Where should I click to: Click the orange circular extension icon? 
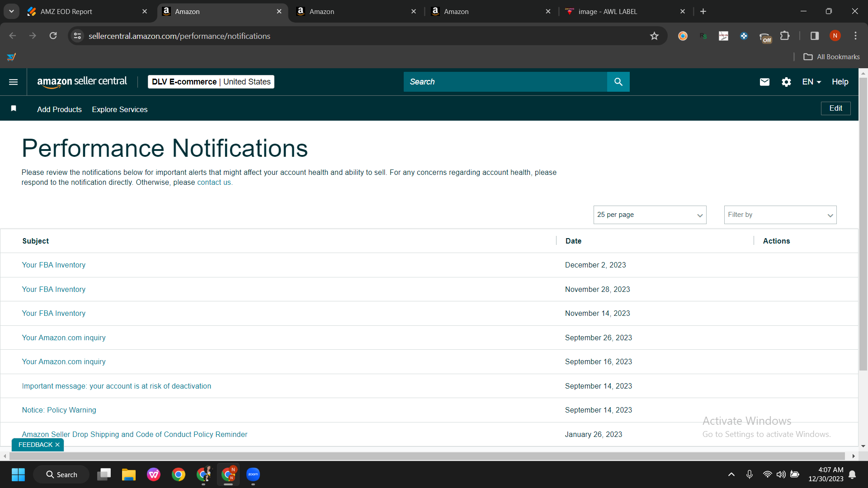click(683, 36)
